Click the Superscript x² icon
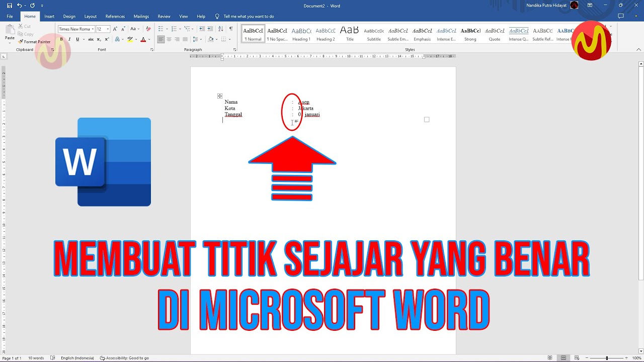Viewport: 644px width, 362px height. pyautogui.click(x=107, y=39)
